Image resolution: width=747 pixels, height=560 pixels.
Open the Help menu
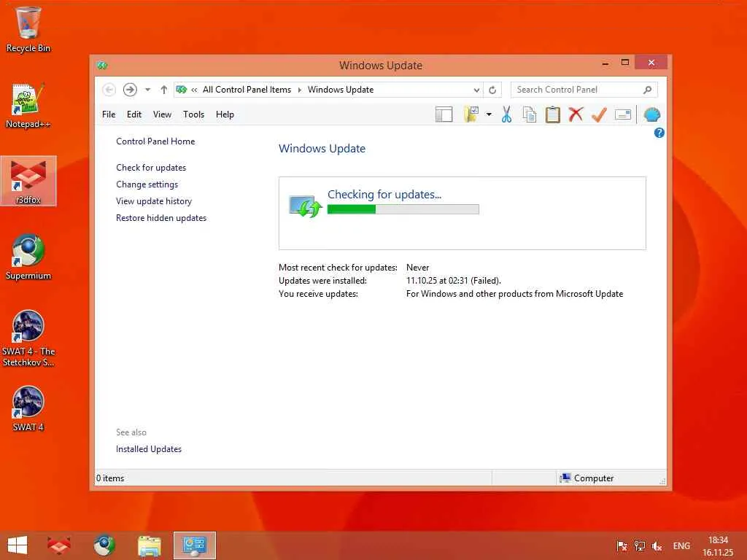click(225, 114)
